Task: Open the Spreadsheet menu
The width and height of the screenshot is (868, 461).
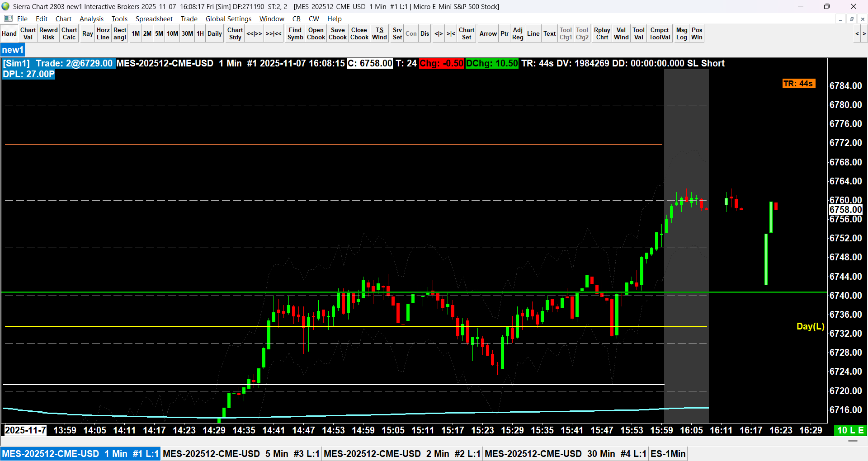Action: coord(154,19)
